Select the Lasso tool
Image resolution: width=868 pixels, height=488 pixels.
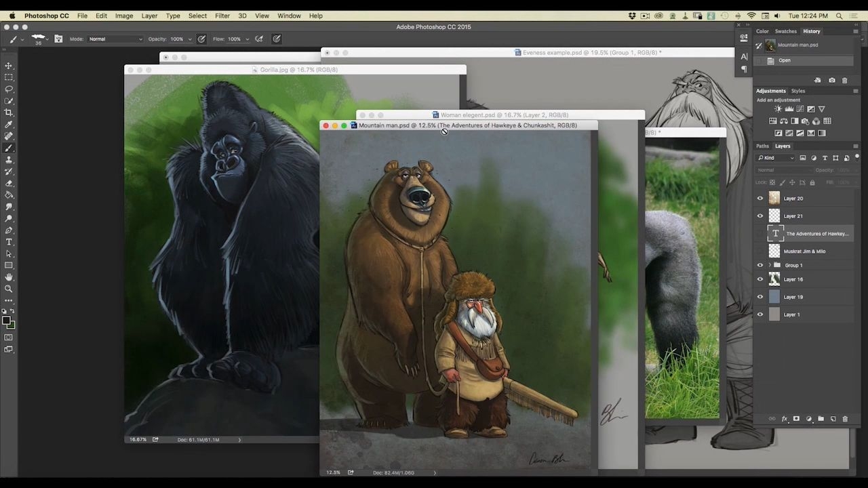pos(9,89)
